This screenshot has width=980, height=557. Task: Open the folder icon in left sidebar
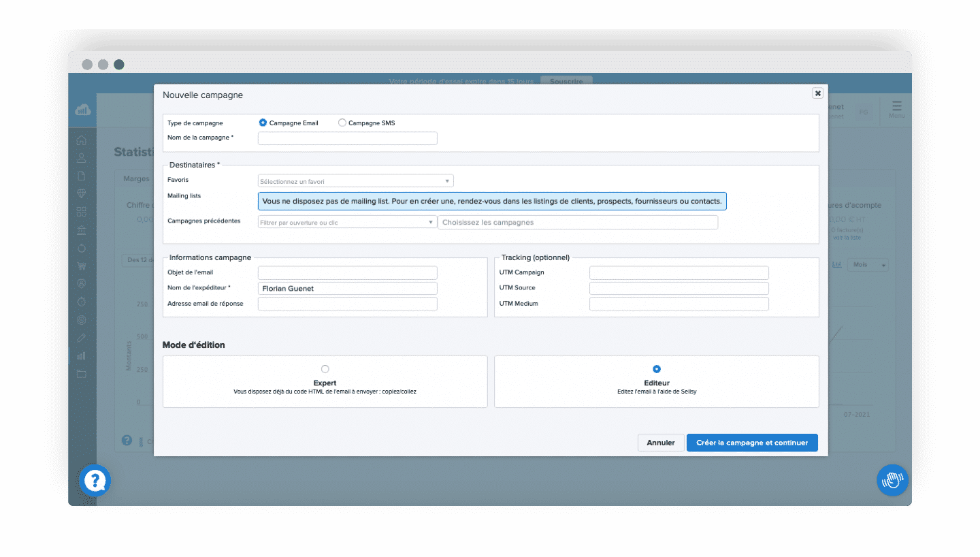[82, 374]
